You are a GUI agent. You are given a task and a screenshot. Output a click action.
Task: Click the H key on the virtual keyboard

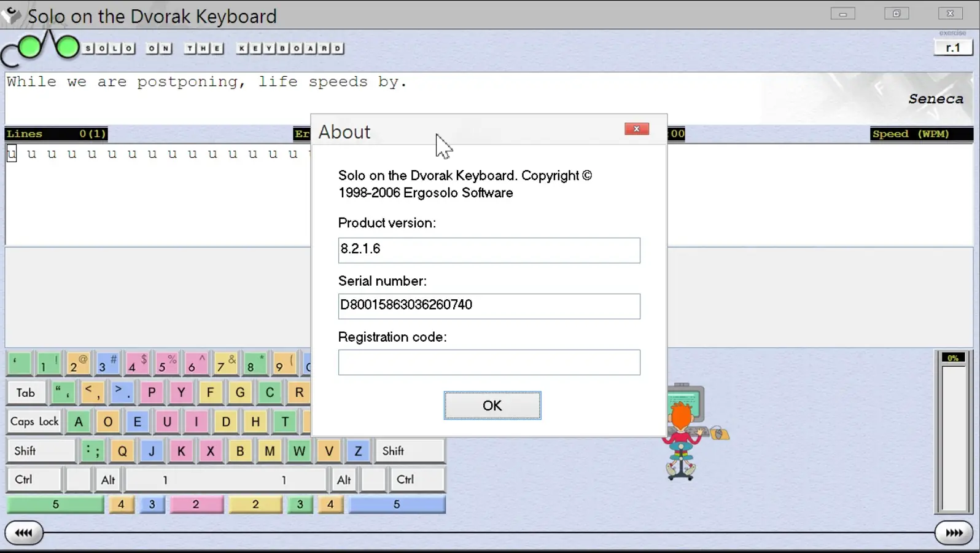pos(255,422)
